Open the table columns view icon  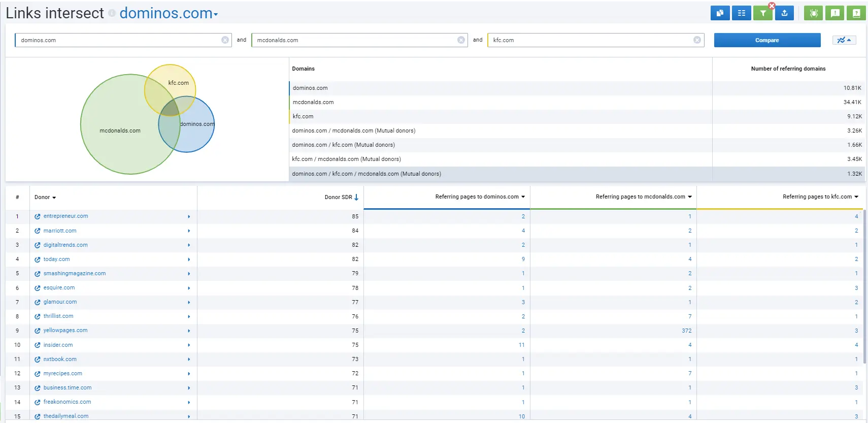pyautogui.click(x=741, y=13)
